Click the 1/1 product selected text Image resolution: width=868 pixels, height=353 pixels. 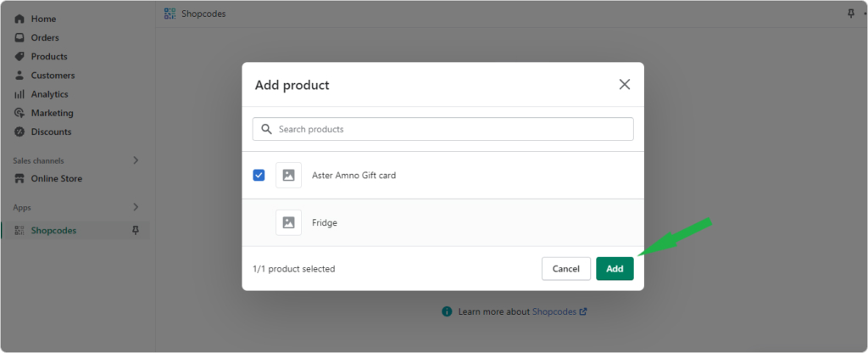pos(294,269)
